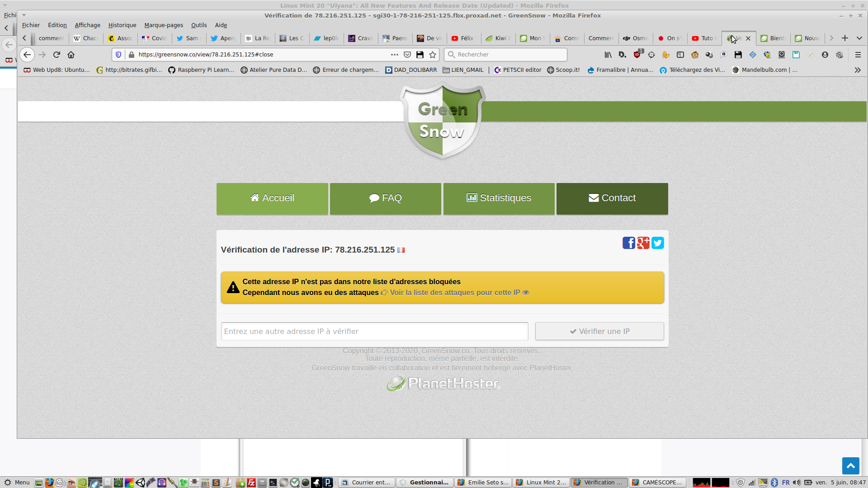Open link to view attacks list for this IP
The width and height of the screenshot is (868, 488).
click(455, 292)
